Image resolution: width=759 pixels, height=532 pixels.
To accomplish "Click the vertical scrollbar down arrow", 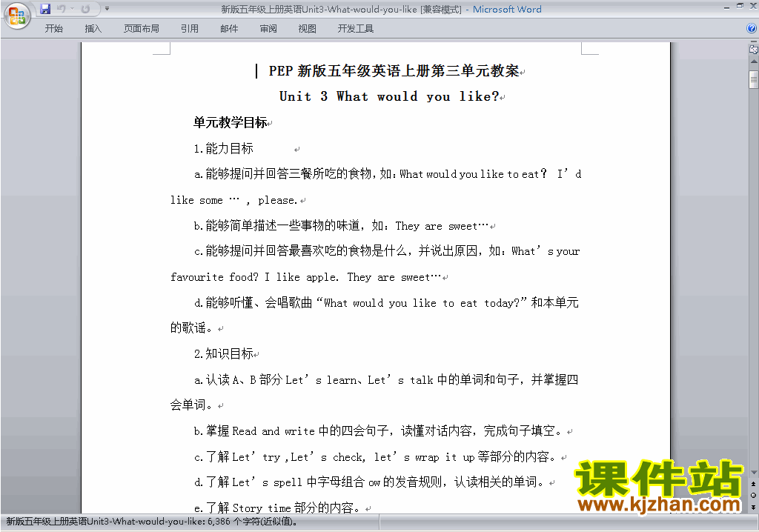I will pyautogui.click(x=754, y=472).
